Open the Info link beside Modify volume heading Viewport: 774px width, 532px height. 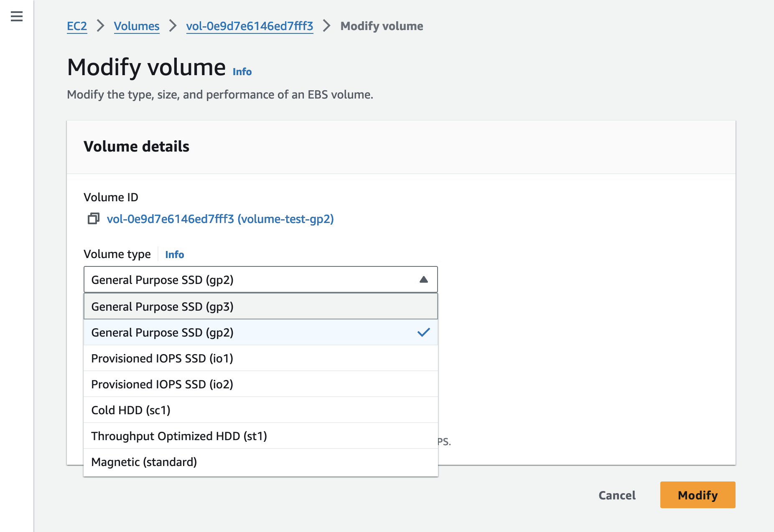pyautogui.click(x=242, y=71)
